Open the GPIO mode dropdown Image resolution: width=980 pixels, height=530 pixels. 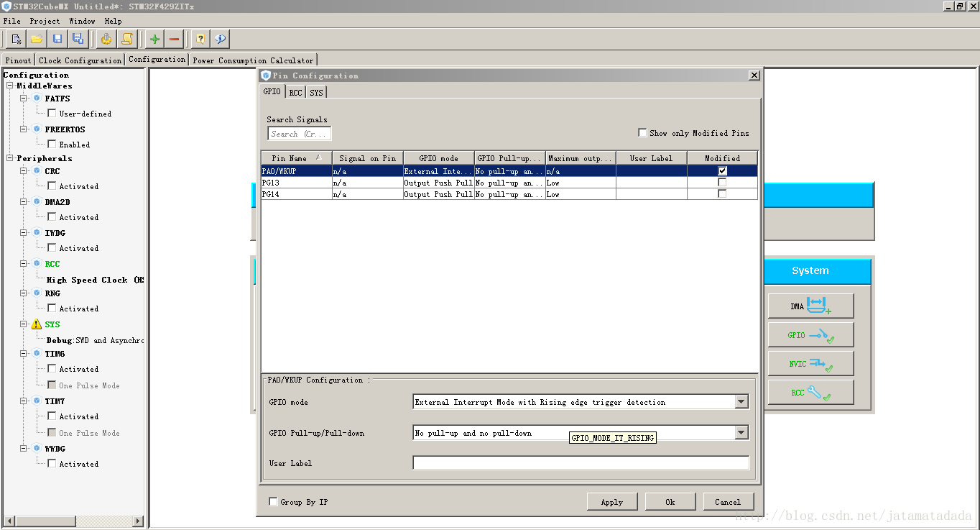741,402
